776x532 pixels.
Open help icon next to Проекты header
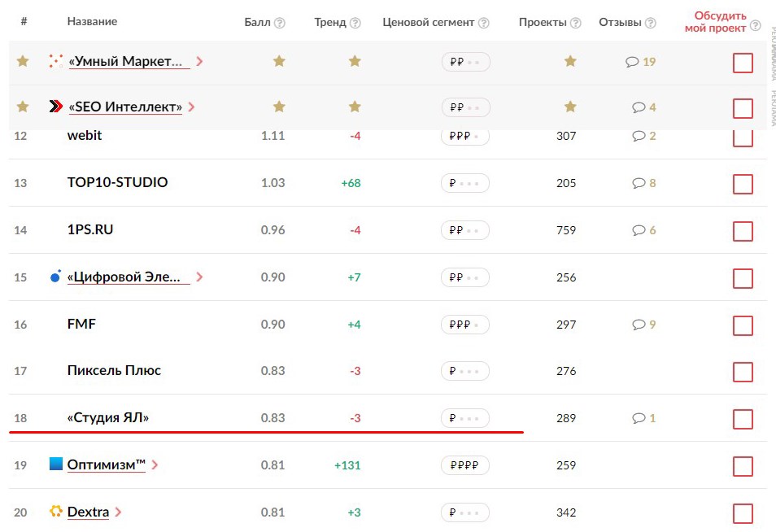point(576,23)
